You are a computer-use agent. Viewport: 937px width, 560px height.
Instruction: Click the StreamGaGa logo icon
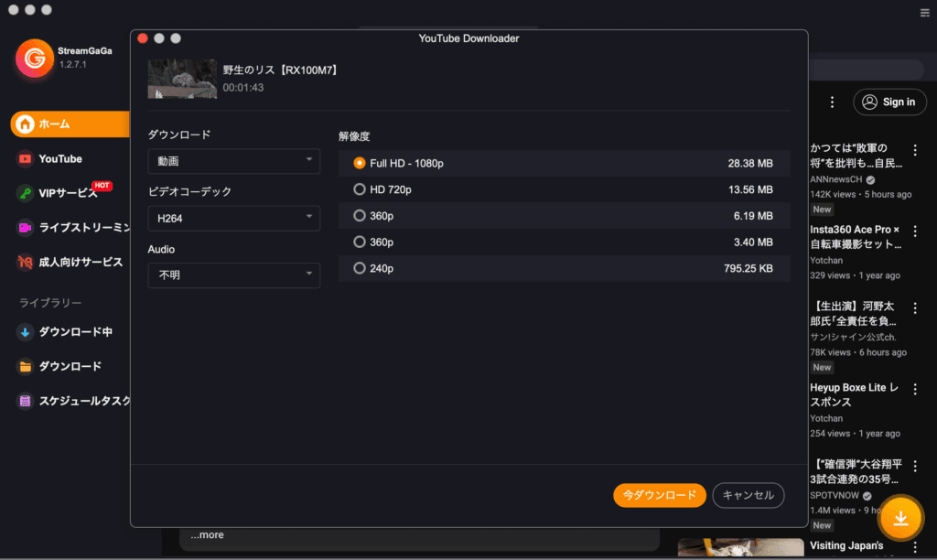pyautogui.click(x=34, y=58)
